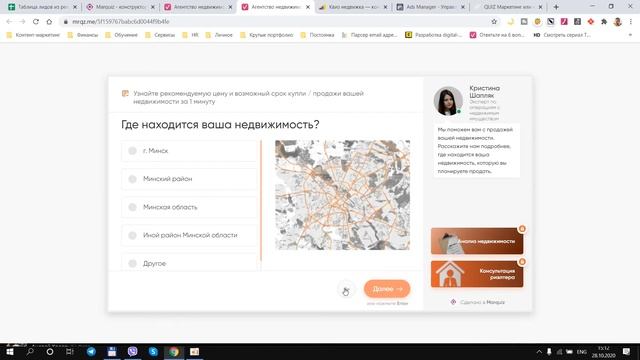
Task: Open "Крутые портфолио" bookmarks folder
Action: (x=267, y=35)
